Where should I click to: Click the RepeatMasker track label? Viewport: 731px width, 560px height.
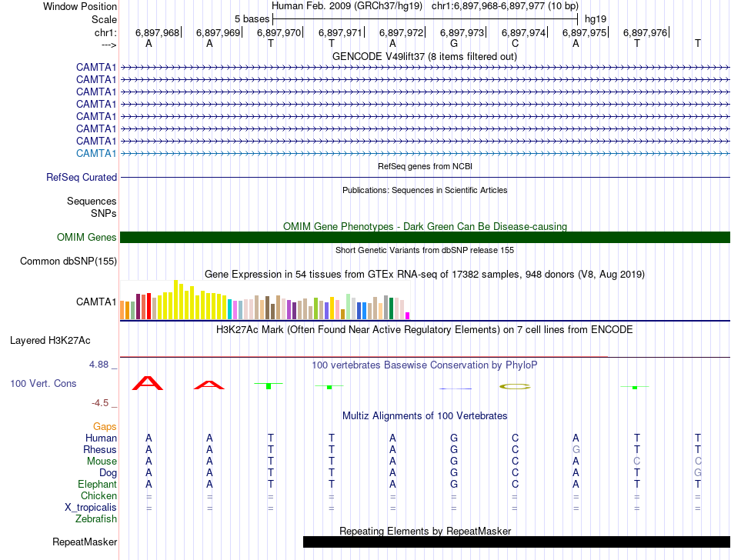(x=85, y=542)
